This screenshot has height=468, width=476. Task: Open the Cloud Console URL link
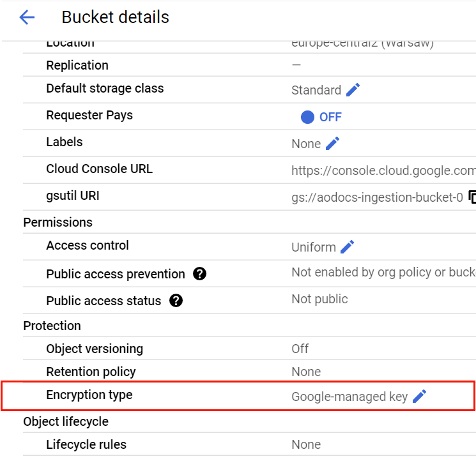point(383,170)
